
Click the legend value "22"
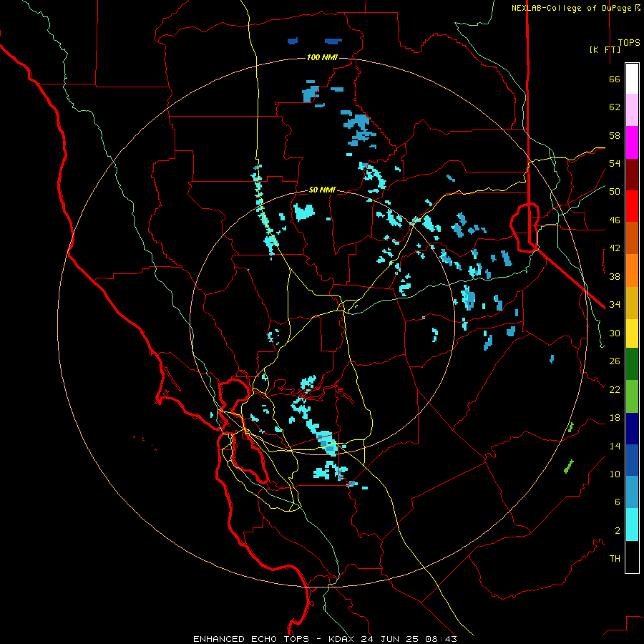[615, 389]
